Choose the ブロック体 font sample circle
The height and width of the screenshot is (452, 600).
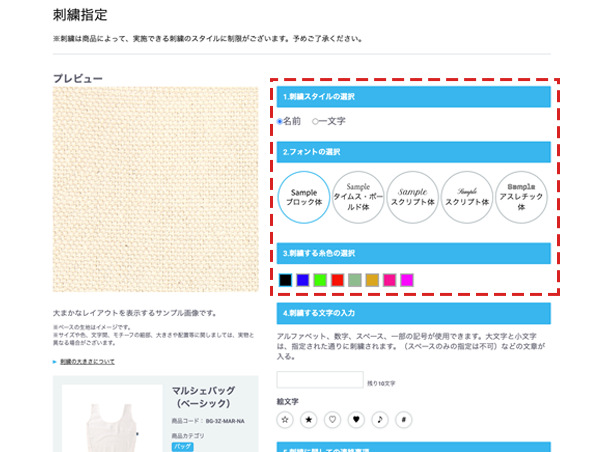click(303, 196)
